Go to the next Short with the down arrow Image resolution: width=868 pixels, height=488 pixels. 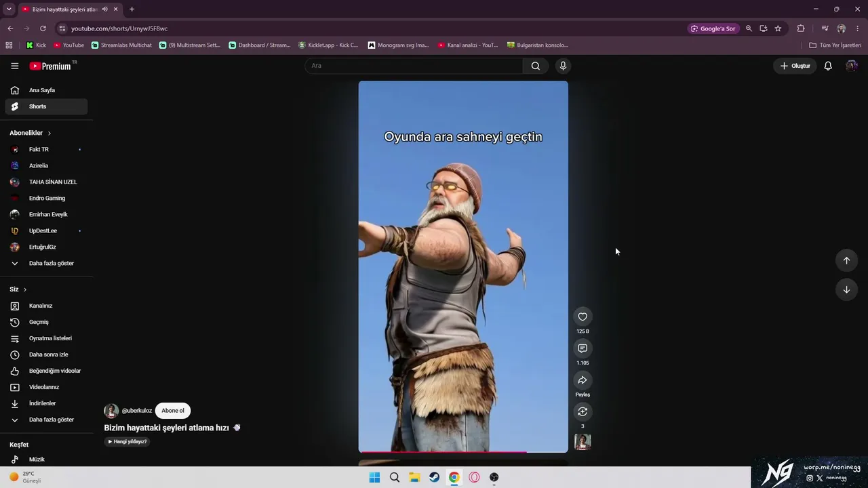pos(846,289)
